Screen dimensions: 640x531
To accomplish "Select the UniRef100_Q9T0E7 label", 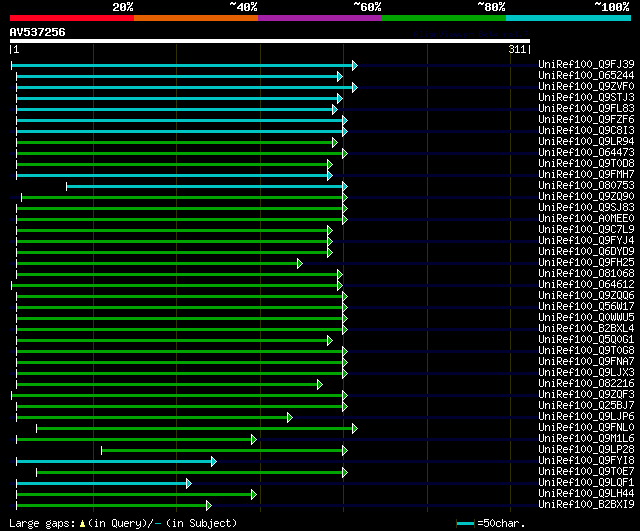I will 586,472.
